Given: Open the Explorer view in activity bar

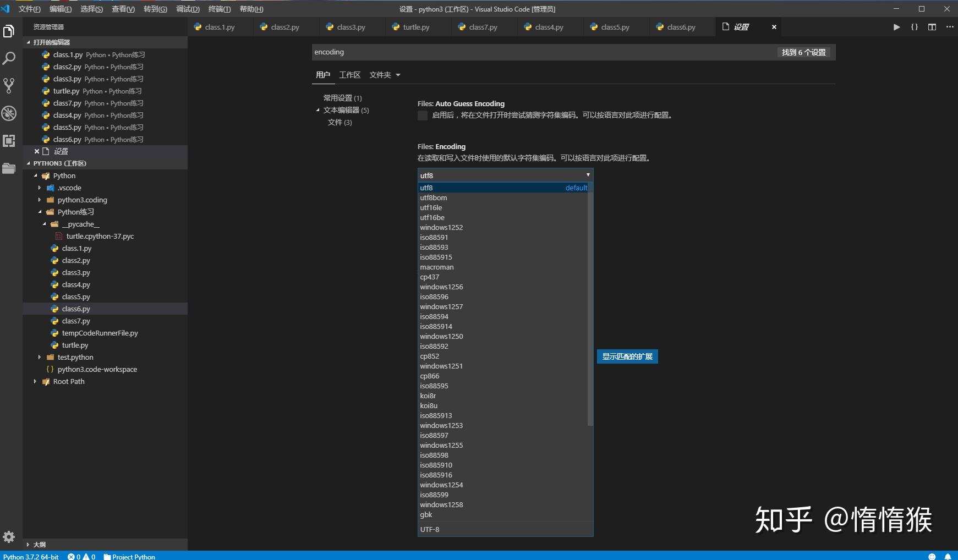Looking at the screenshot, I should [9, 31].
